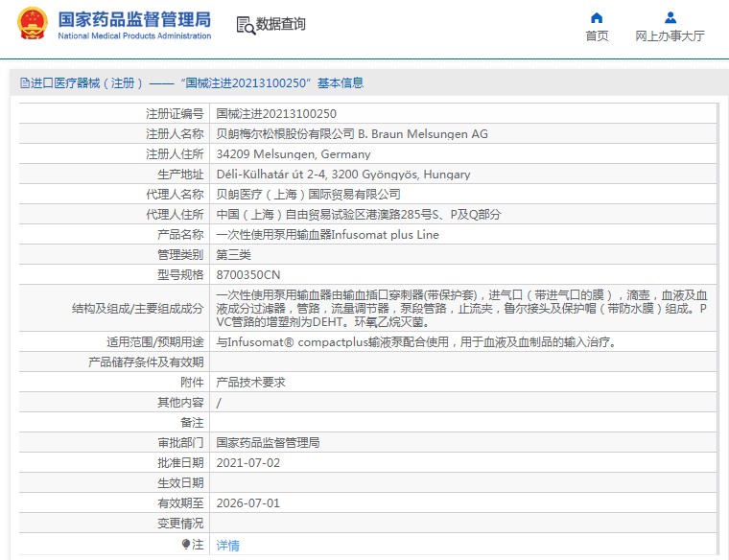
Task: Go to 首页 via the home icon
Action: pyautogui.click(x=597, y=18)
